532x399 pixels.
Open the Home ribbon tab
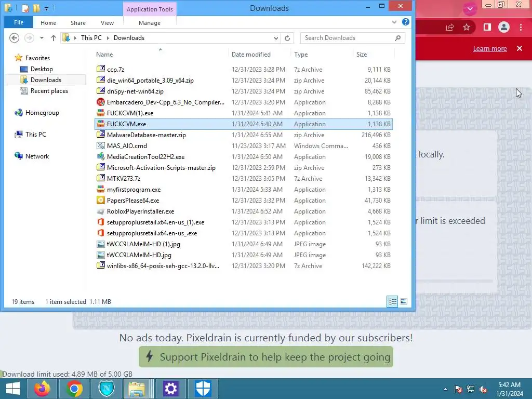tap(48, 23)
